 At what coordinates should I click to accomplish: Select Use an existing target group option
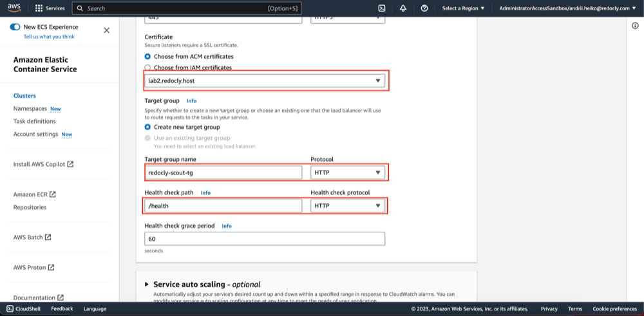click(x=148, y=138)
